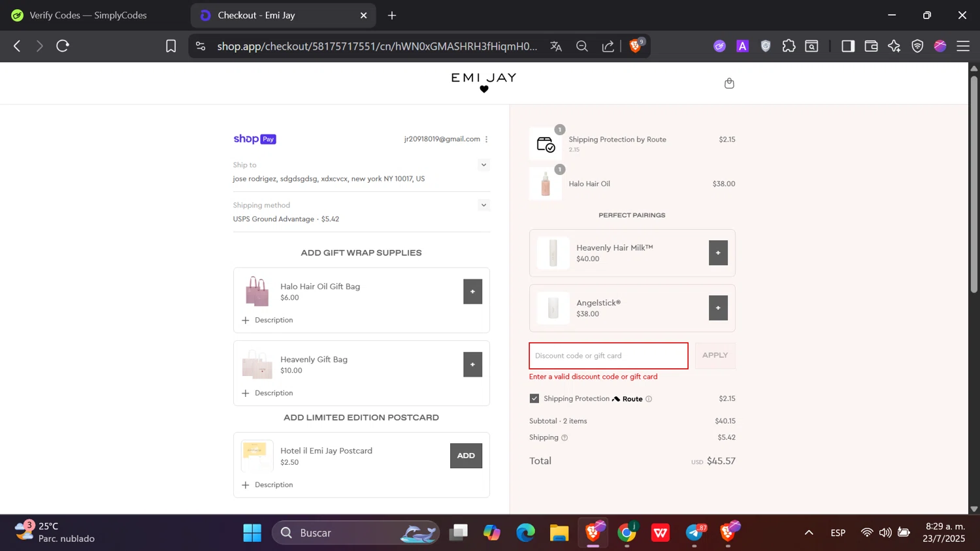980x551 pixels.
Task: Open site settings icon in address bar
Action: 201,46
